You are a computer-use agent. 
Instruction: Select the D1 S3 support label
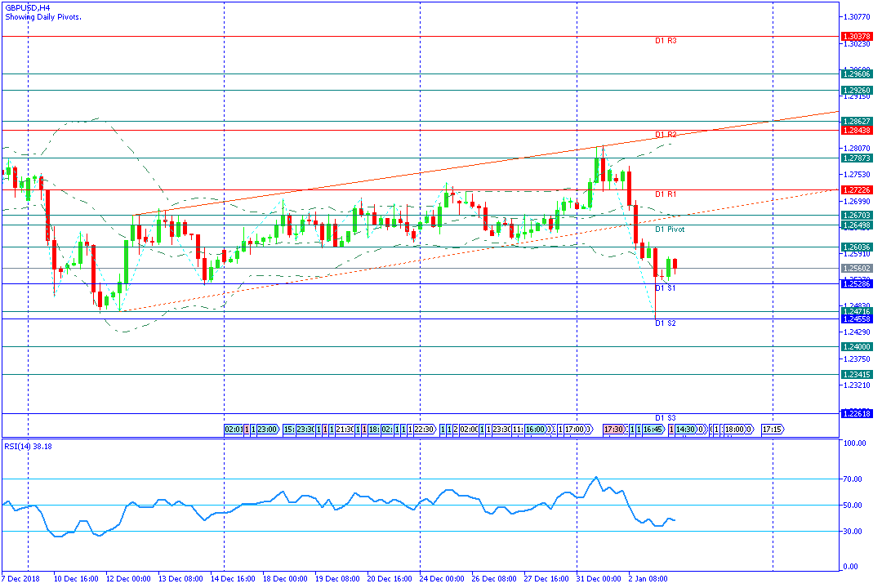coord(666,418)
